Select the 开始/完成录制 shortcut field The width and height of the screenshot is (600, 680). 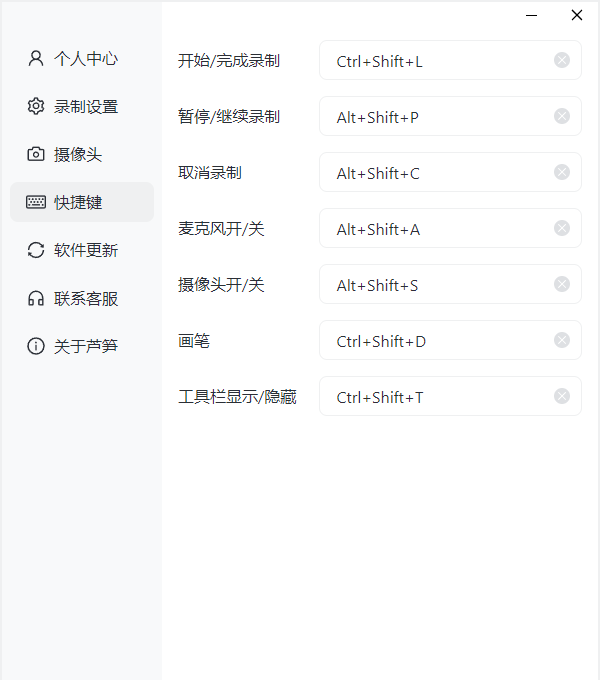click(x=435, y=61)
